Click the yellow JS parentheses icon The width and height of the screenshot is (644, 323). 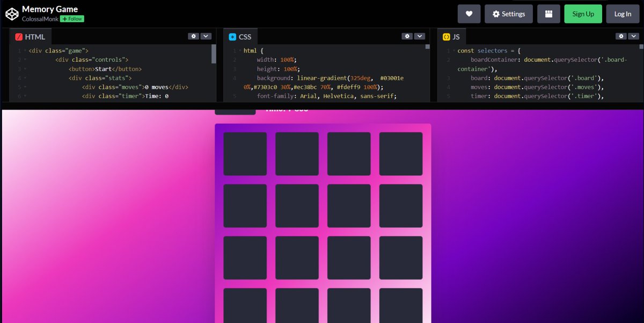[x=446, y=37]
